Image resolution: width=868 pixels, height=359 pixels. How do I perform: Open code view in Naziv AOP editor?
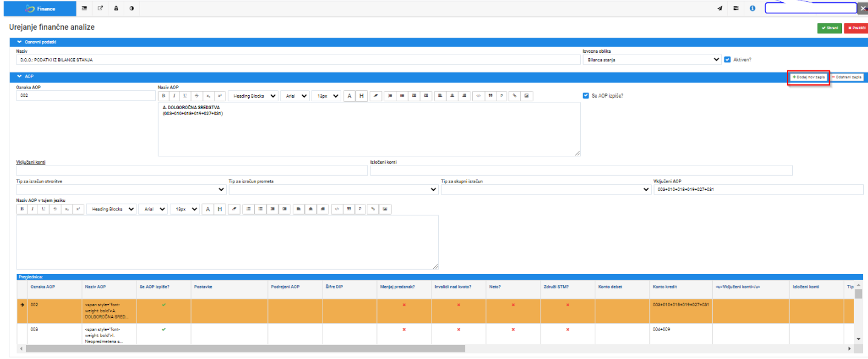[478, 96]
